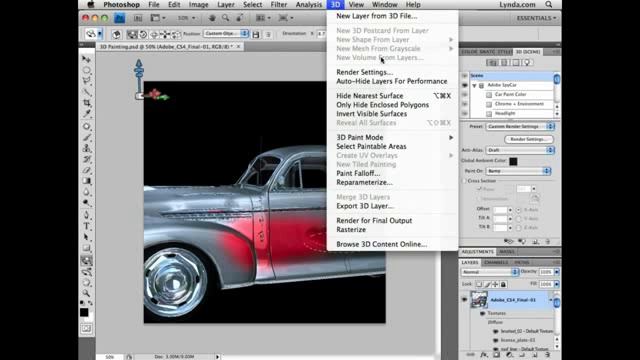
Task: Click the Rotate View tool in application bar
Action: (x=240, y=18)
